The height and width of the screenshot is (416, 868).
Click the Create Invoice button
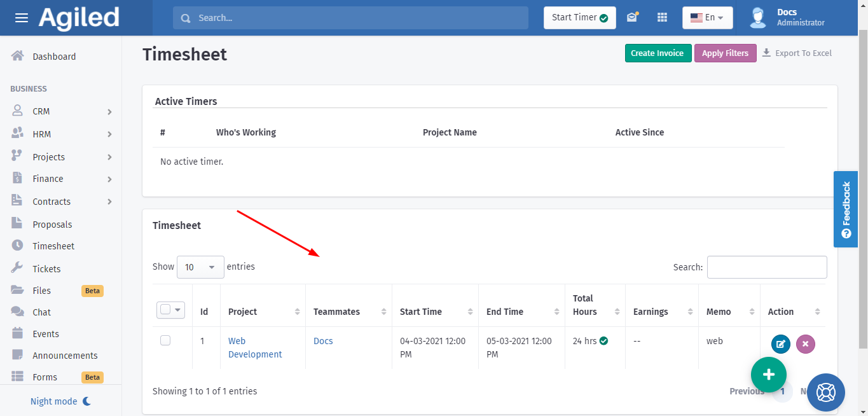[658, 53]
